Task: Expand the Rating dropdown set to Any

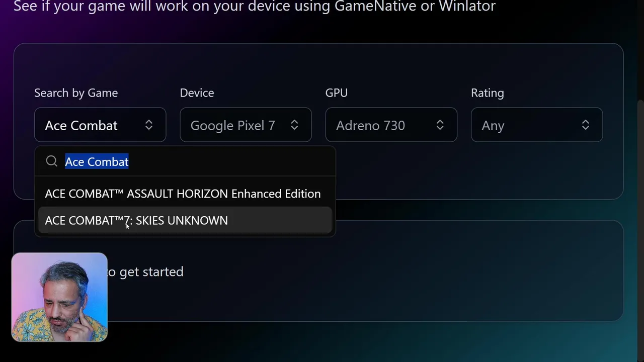Action: [x=537, y=125]
